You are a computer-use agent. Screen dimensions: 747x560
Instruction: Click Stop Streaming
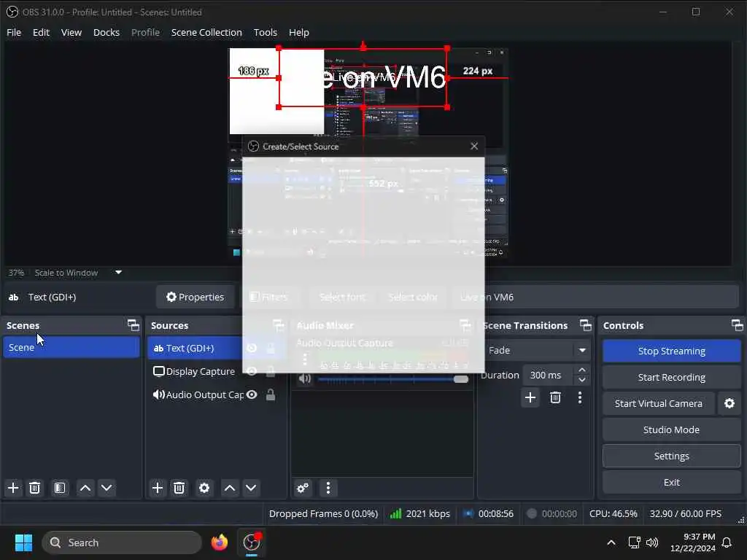coord(671,351)
